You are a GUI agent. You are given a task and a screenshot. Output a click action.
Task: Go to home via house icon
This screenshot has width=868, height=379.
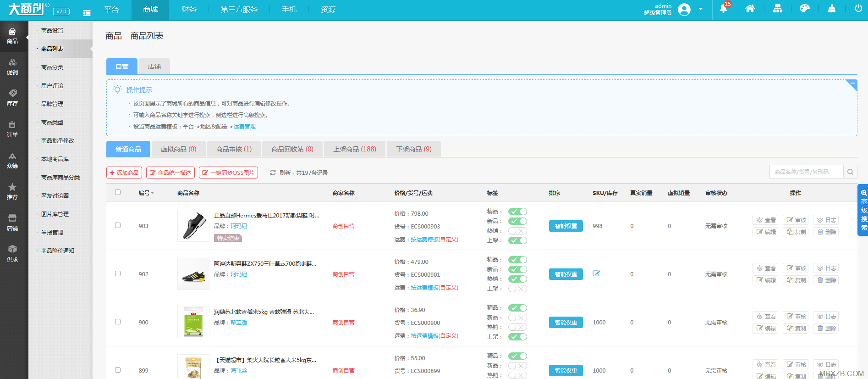click(x=750, y=9)
